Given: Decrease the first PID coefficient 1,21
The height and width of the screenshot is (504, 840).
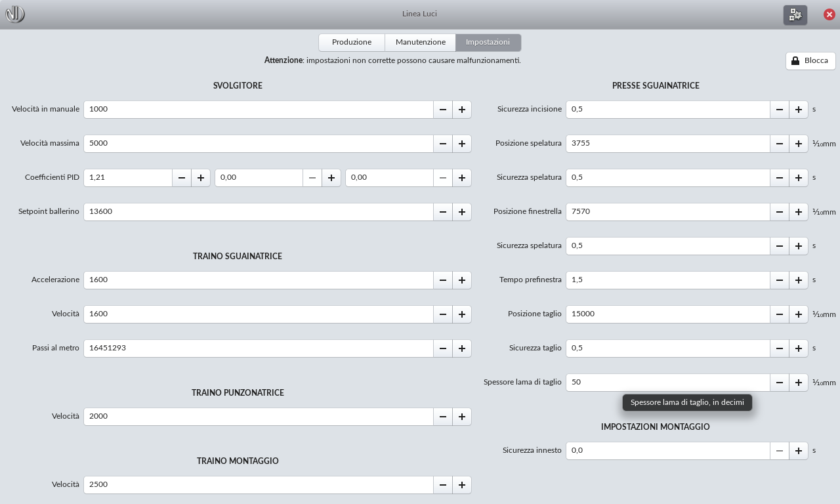Looking at the screenshot, I should click(182, 178).
